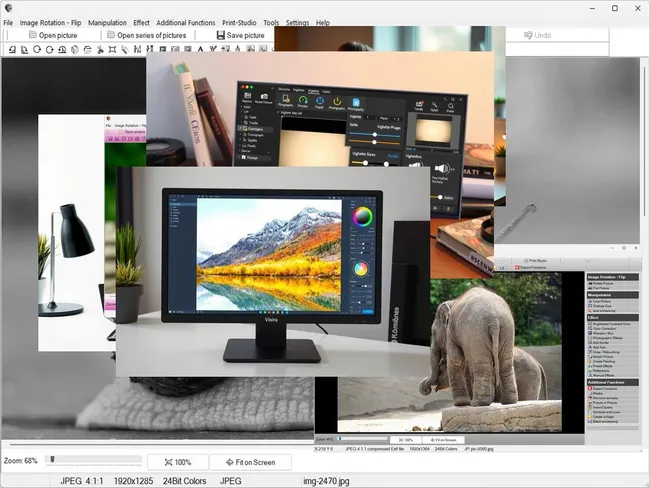The image size is (650, 488).
Task: Click 100% button in elephant screenshot window
Action: point(405,439)
